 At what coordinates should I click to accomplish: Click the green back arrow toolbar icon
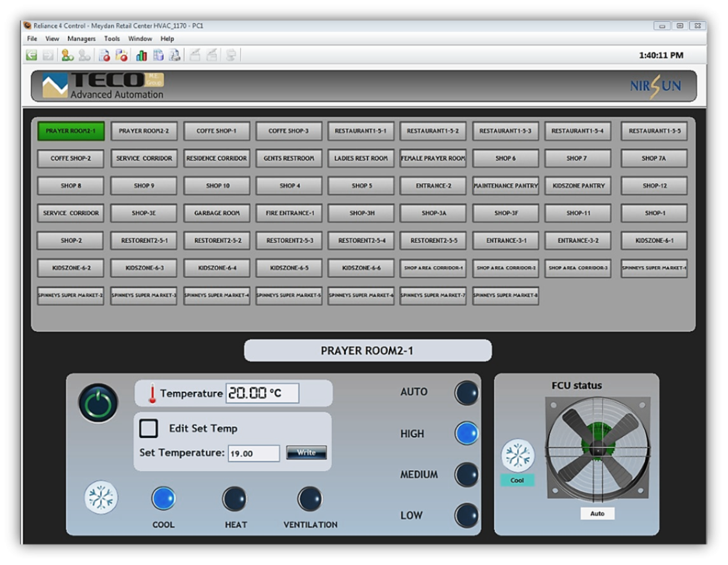click(x=31, y=56)
